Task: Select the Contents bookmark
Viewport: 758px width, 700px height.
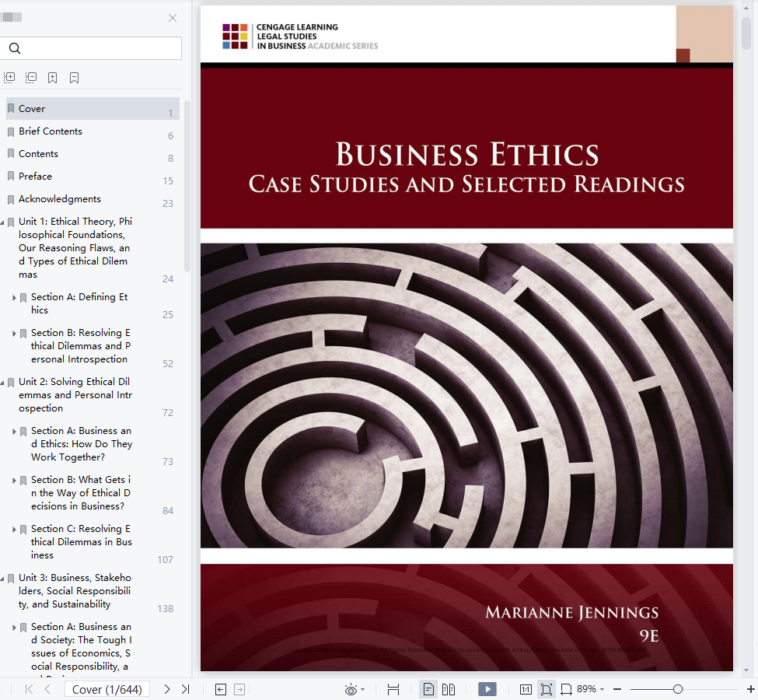Action: tap(38, 154)
